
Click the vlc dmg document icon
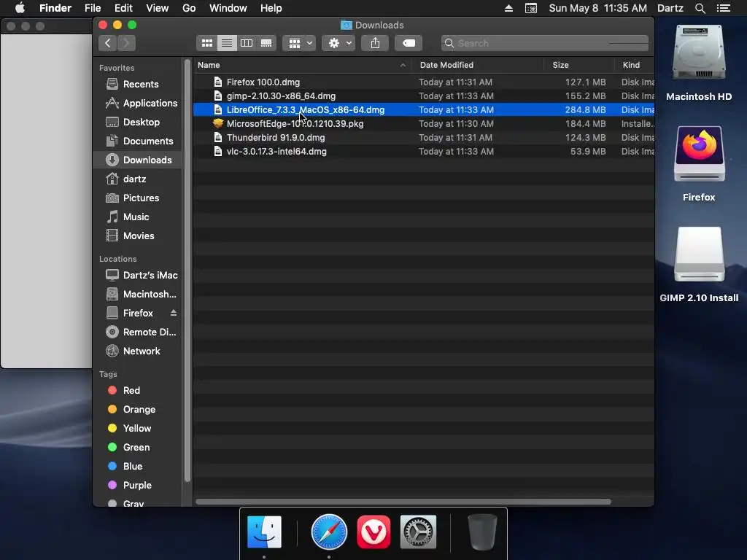click(x=217, y=152)
